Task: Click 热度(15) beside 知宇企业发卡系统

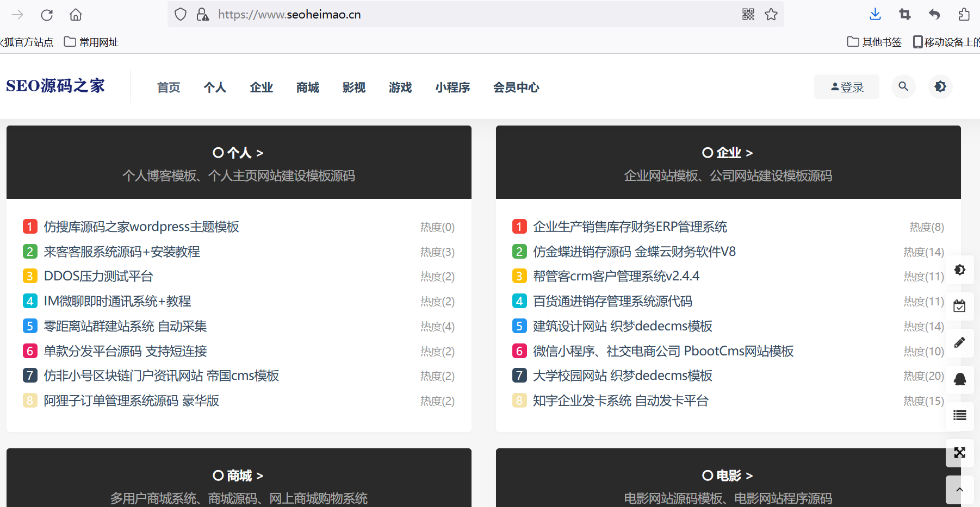Action: pos(924,401)
